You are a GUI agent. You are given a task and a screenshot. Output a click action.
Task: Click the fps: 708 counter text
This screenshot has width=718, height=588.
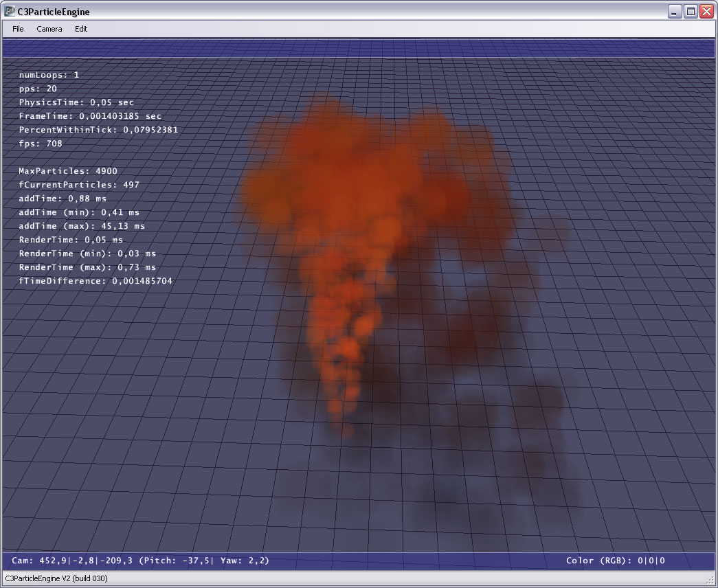tap(41, 144)
